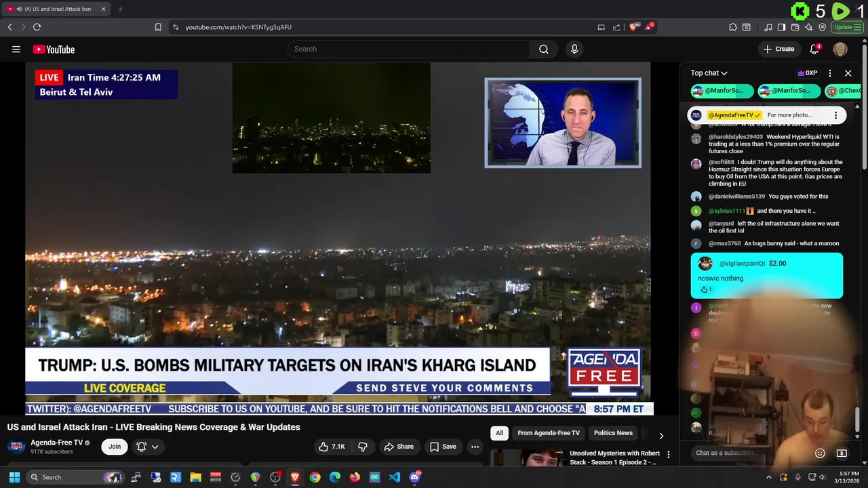Reload the page
This screenshot has height=488, width=868.
pyautogui.click(x=37, y=27)
